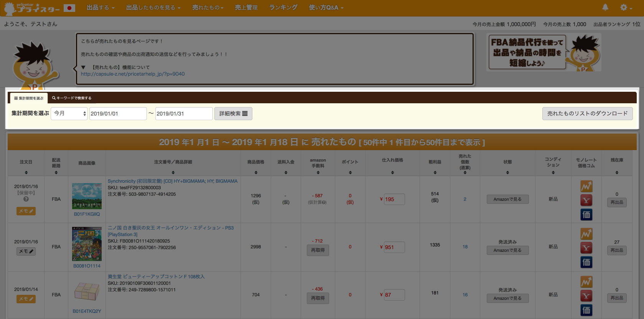Open blue 価 icon for ニノ国 row
The image size is (644, 319).
586,262
